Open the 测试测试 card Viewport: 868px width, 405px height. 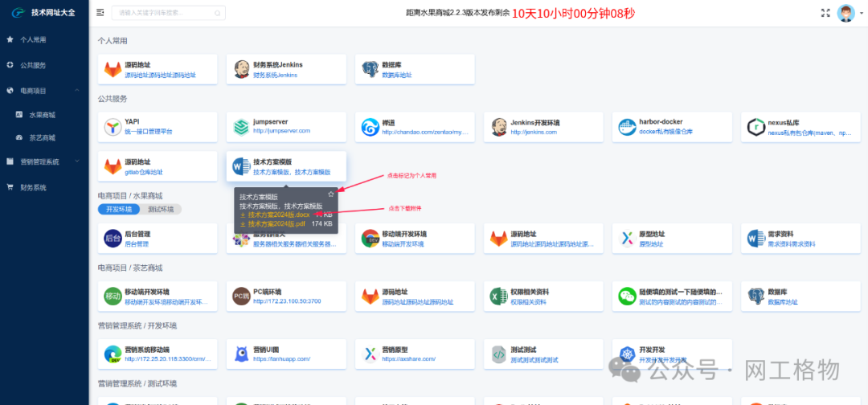543,354
